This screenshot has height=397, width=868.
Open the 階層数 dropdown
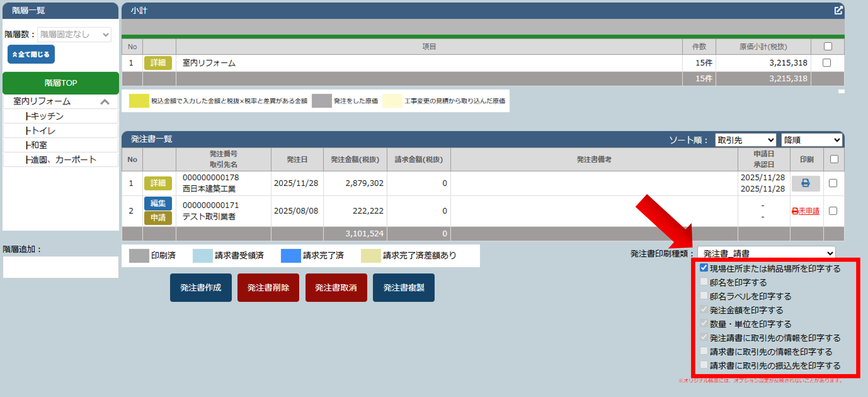coord(74,34)
